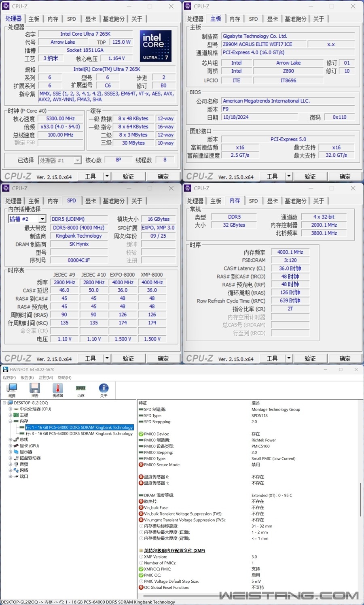
Task: Open the 插槽 #2 slot selection dropdown
Action: coord(42,219)
